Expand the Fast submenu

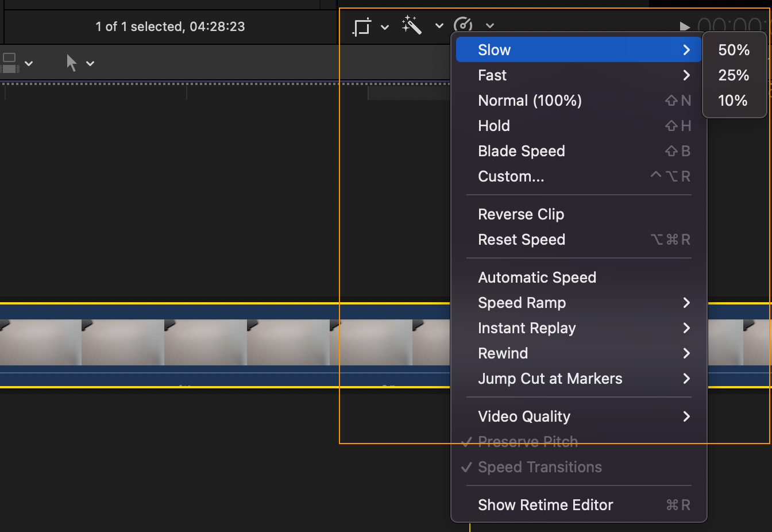(x=579, y=75)
